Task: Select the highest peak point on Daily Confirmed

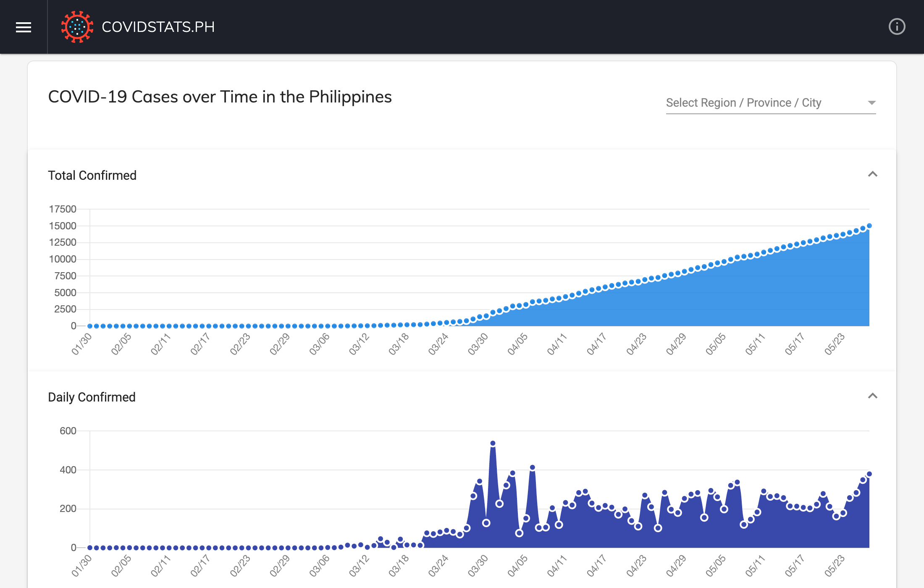Action: [x=493, y=443]
